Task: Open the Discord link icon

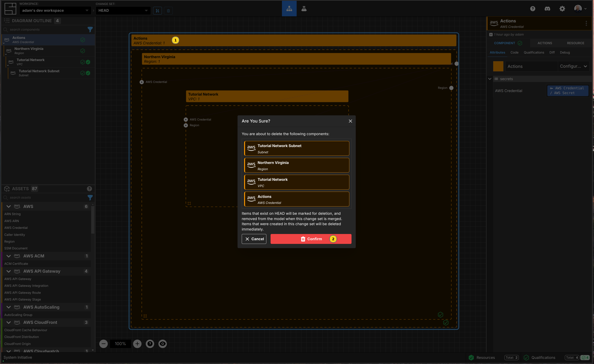Action: click(547, 9)
